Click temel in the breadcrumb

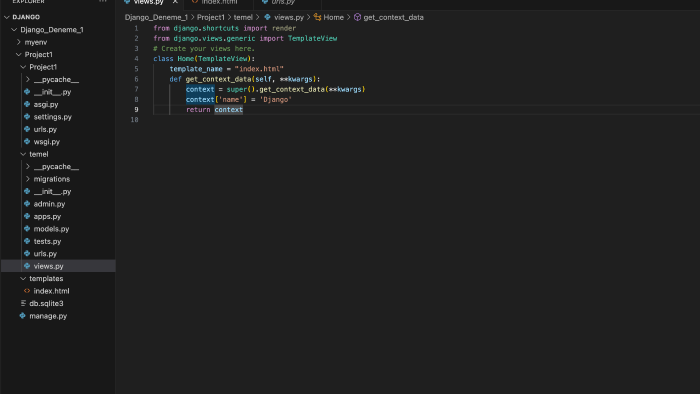(x=243, y=17)
